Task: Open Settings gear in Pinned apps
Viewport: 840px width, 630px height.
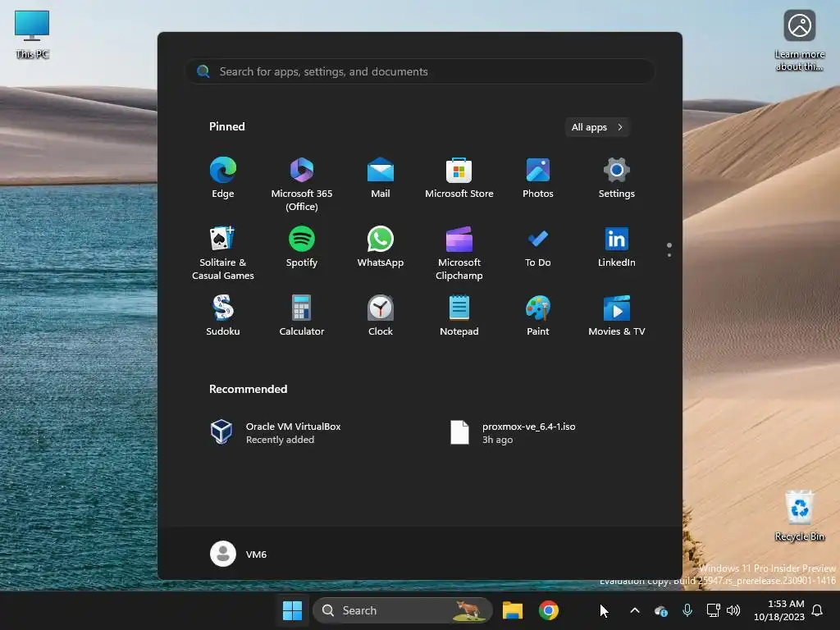Action: (617, 178)
